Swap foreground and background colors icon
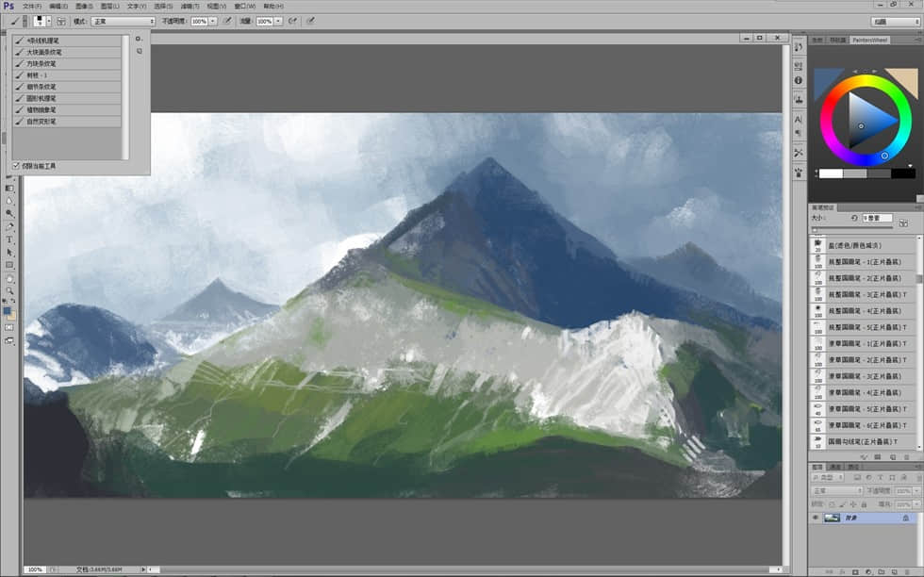Image resolution: width=924 pixels, height=577 pixels. pyautogui.click(x=13, y=301)
